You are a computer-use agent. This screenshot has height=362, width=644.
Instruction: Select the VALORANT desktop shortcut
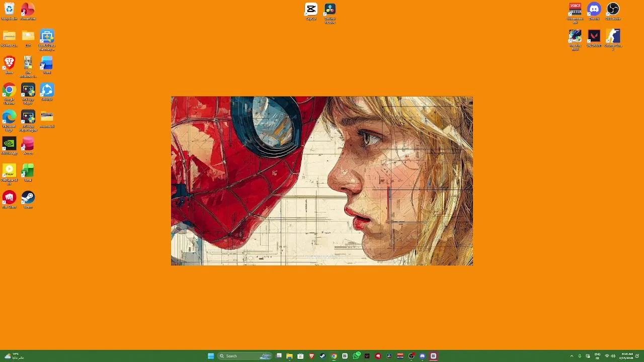point(594,39)
